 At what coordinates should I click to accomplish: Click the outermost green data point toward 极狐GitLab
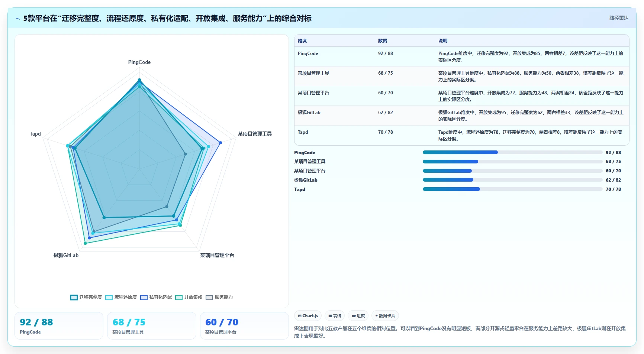[85, 243]
